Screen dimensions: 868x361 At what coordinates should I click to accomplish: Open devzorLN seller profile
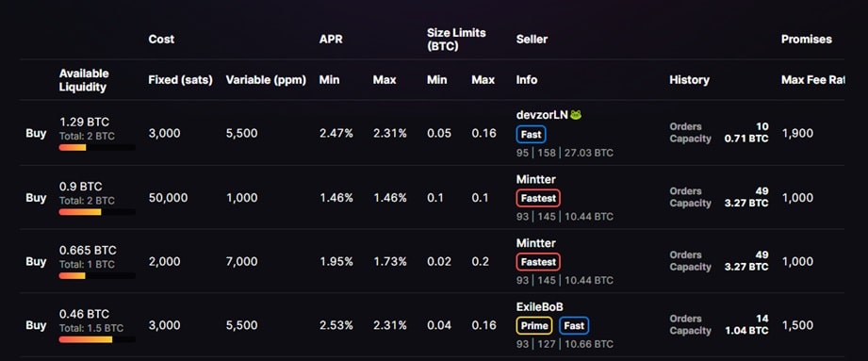coord(542,115)
